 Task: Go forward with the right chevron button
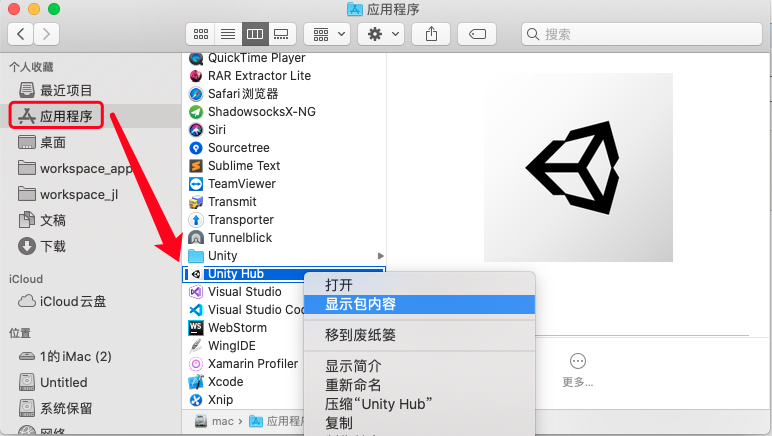(x=46, y=34)
